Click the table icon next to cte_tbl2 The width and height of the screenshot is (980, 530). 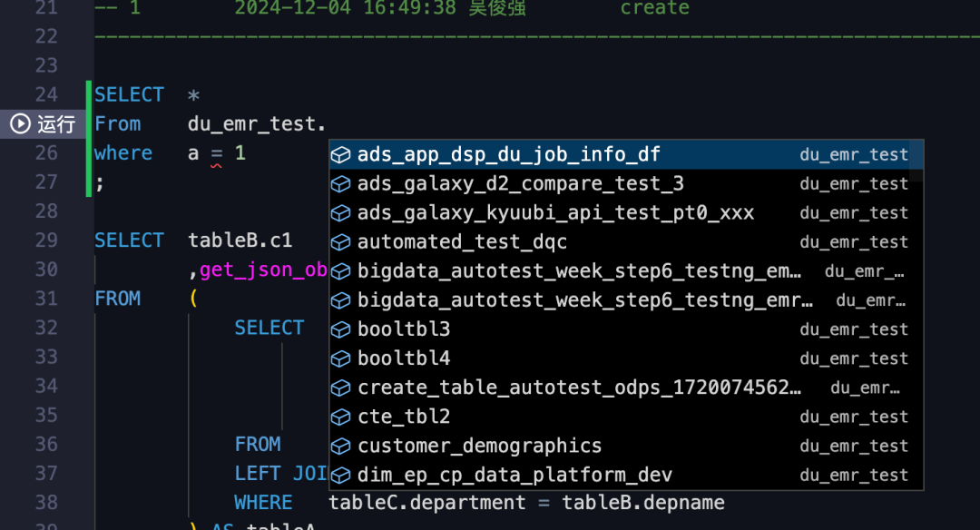(340, 417)
